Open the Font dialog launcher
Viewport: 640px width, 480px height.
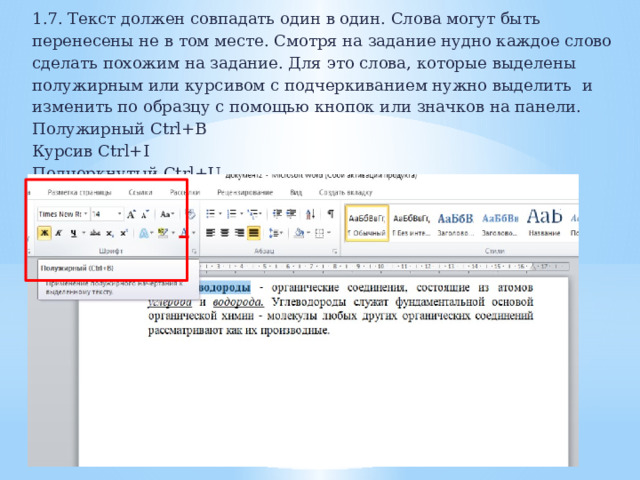coord(194,251)
